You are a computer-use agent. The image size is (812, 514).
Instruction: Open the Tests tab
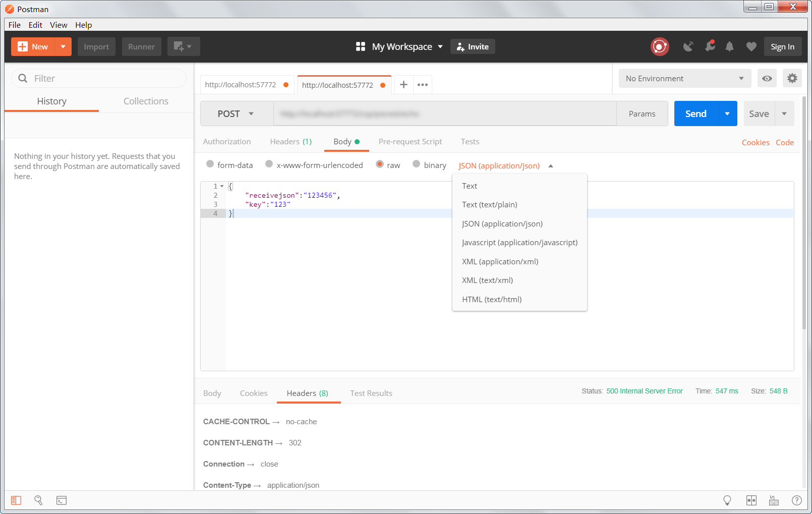470,142
